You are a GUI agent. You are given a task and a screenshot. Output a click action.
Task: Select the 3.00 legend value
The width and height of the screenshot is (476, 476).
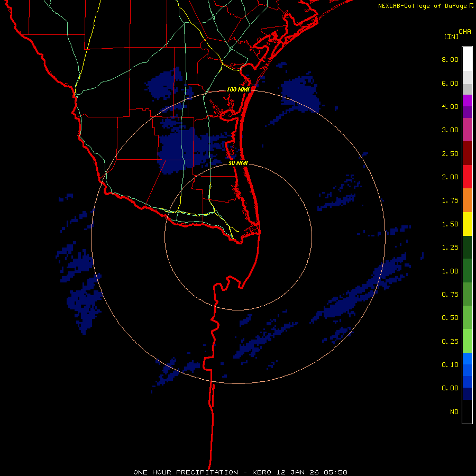point(450,130)
